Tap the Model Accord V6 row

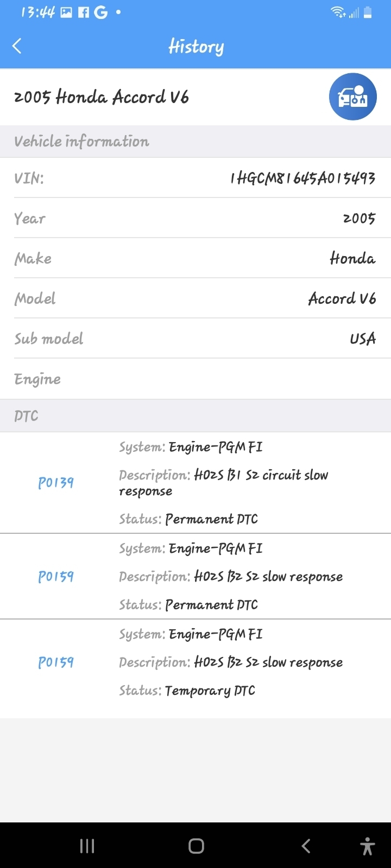[x=195, y=298]
